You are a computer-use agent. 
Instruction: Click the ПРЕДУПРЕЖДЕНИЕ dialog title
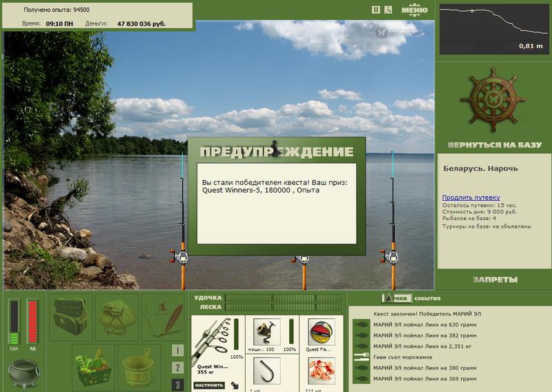pos(277,151)
